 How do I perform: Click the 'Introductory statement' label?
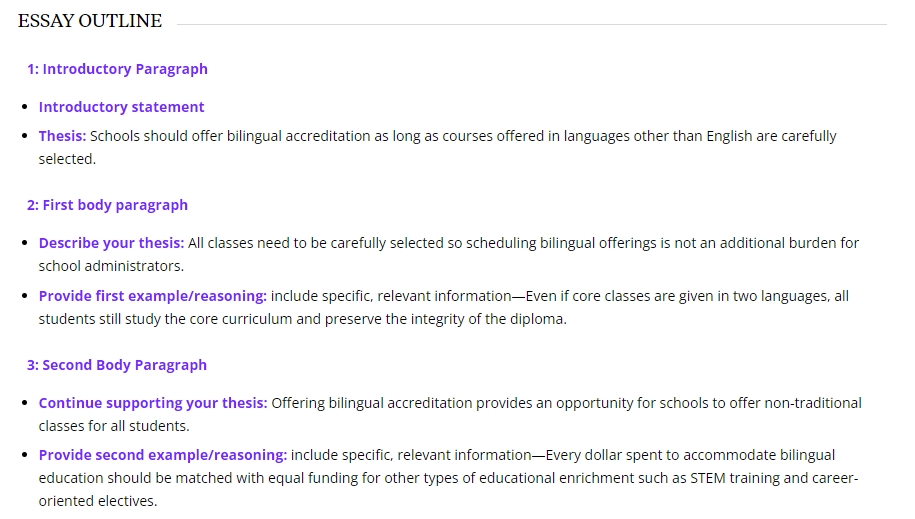point(121,107)
